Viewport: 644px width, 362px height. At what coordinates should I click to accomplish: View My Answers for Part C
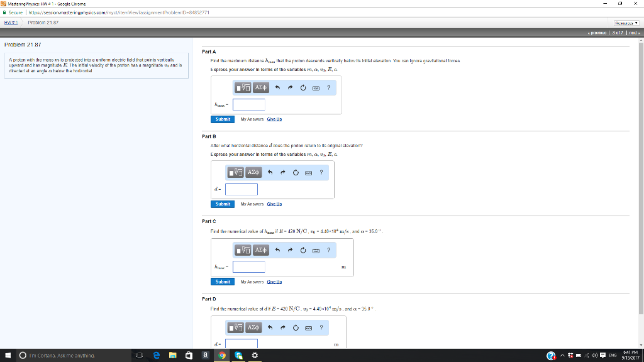(x=252, y=282)
